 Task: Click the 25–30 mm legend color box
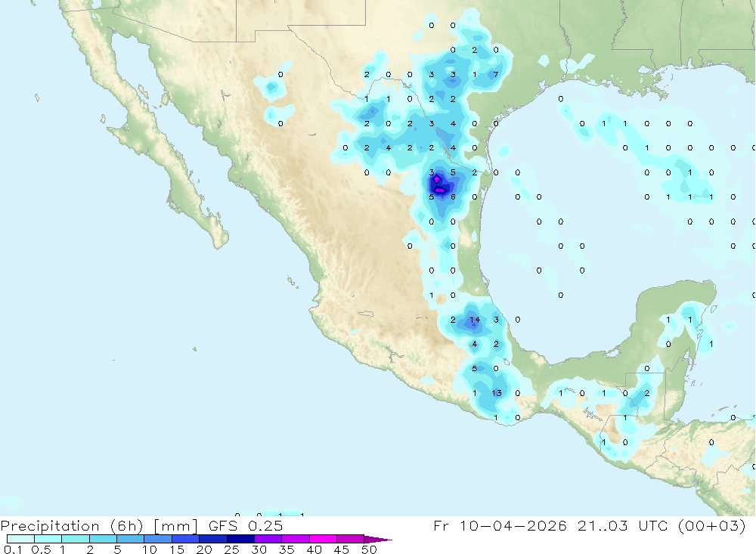240,539
